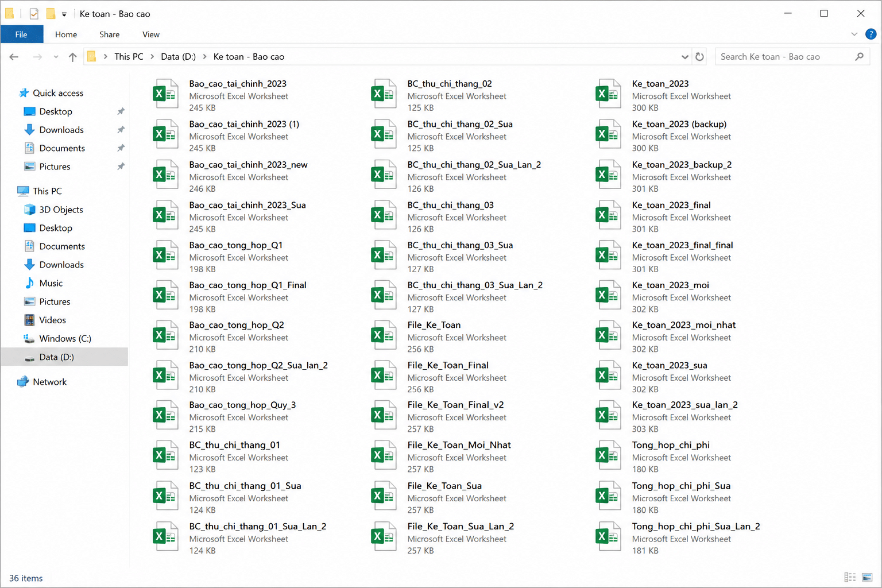Click the file name Ke_toan_2023_sua_lan_2
The image size is (882, 588).
pos(684,405)
